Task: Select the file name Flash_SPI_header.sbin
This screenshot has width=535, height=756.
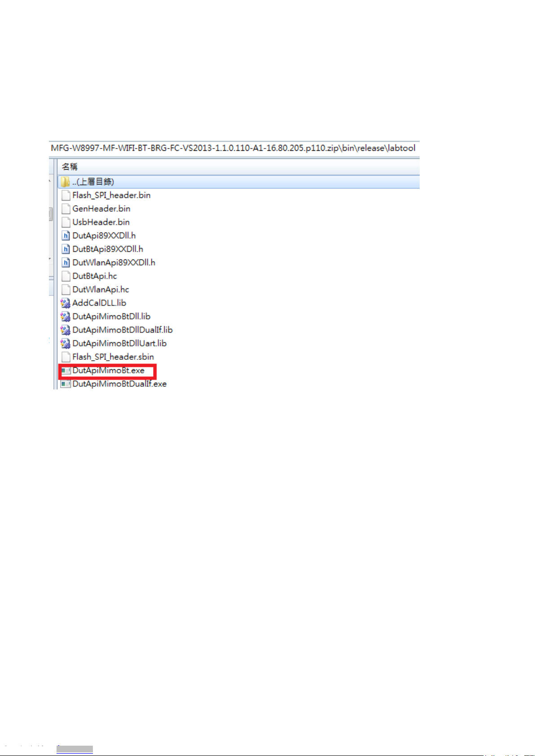Action: click(113, 357)
